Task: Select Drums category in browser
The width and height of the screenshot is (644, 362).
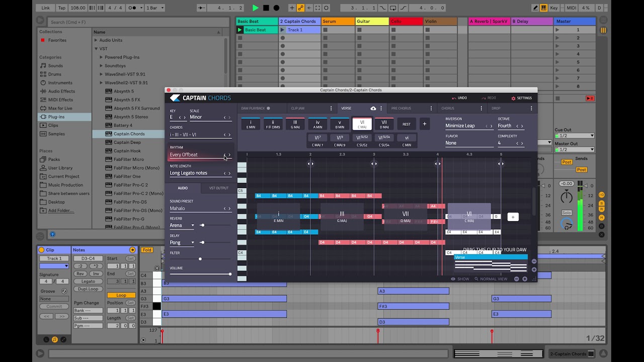Action: 54,74
